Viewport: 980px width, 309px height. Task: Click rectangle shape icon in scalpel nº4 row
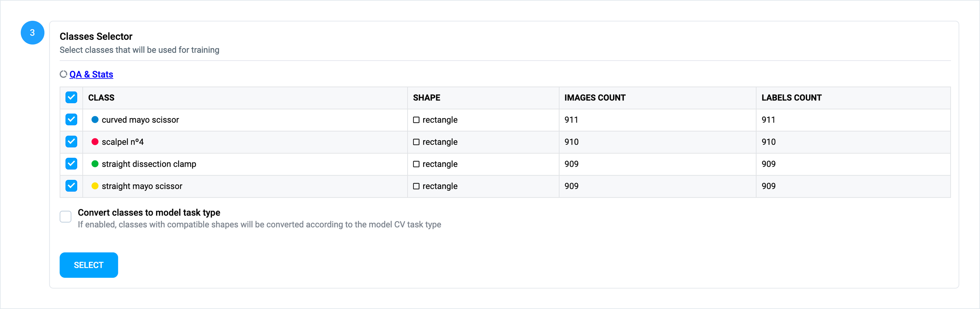coord(416,142)
